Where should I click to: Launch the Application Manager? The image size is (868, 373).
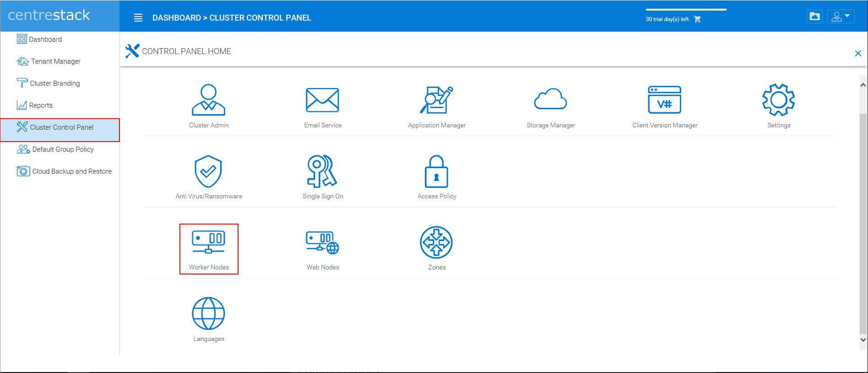pos(437,100)
